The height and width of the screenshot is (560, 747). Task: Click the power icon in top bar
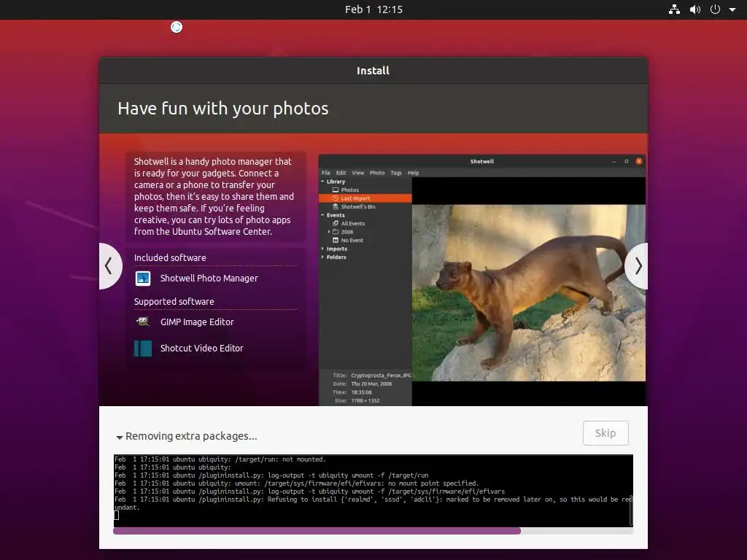tap(715, 9)
